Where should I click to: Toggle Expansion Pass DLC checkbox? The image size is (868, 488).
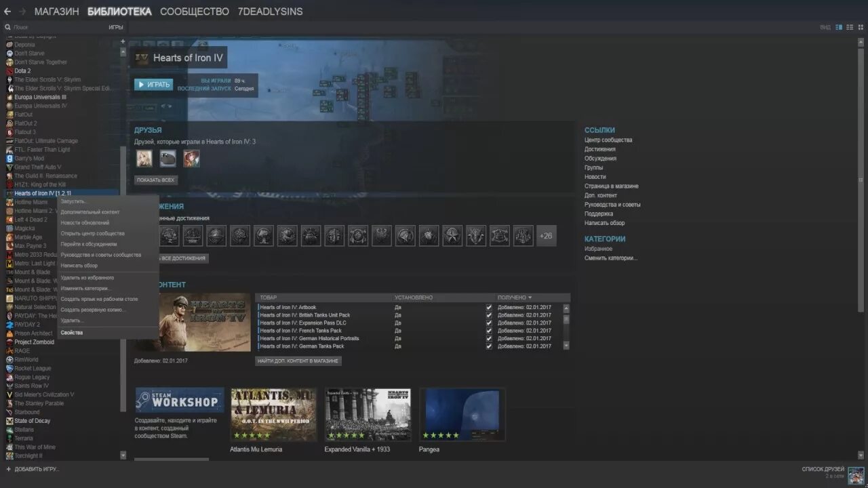pyautogui.click(x=489, y=323)
